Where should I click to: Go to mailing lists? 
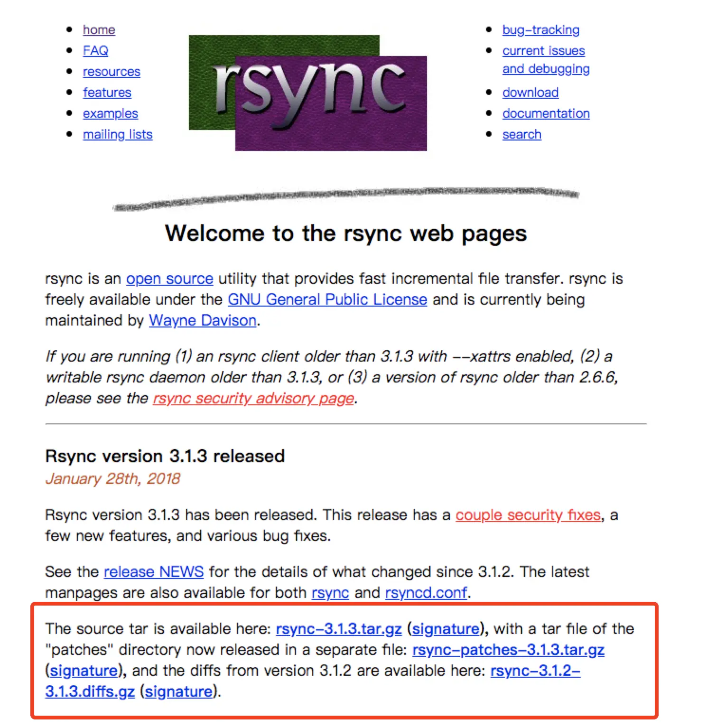[x=118, y=134]
